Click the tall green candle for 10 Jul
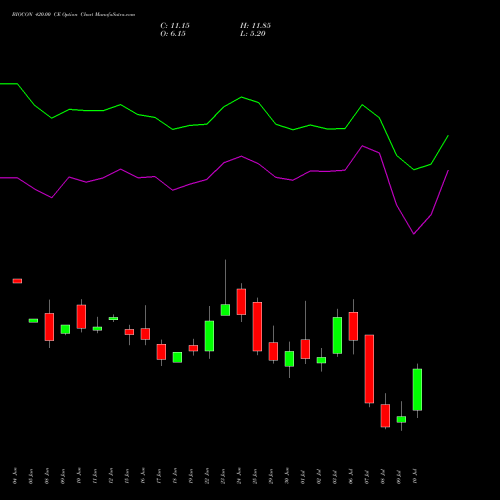500x500 pixels. 417,390
